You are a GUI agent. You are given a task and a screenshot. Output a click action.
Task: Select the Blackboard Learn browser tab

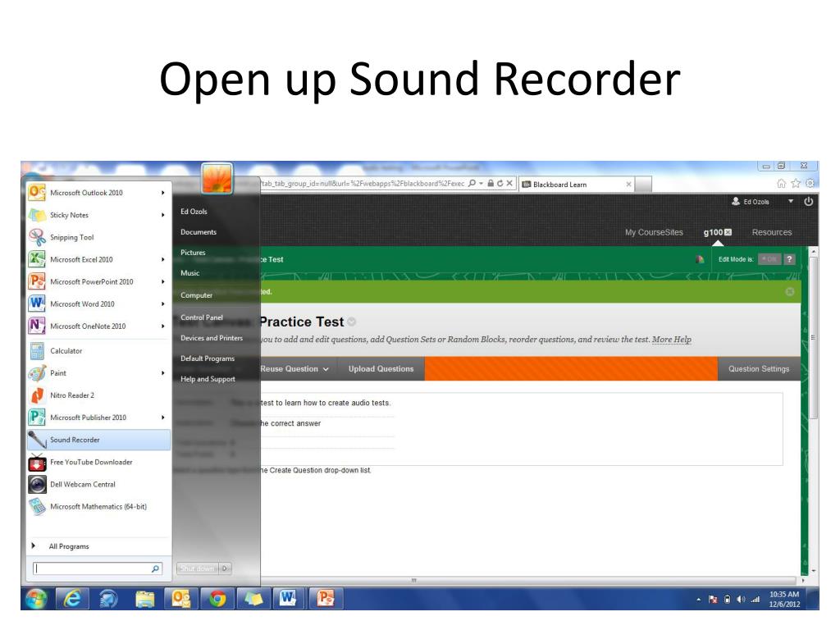(577, 185)
